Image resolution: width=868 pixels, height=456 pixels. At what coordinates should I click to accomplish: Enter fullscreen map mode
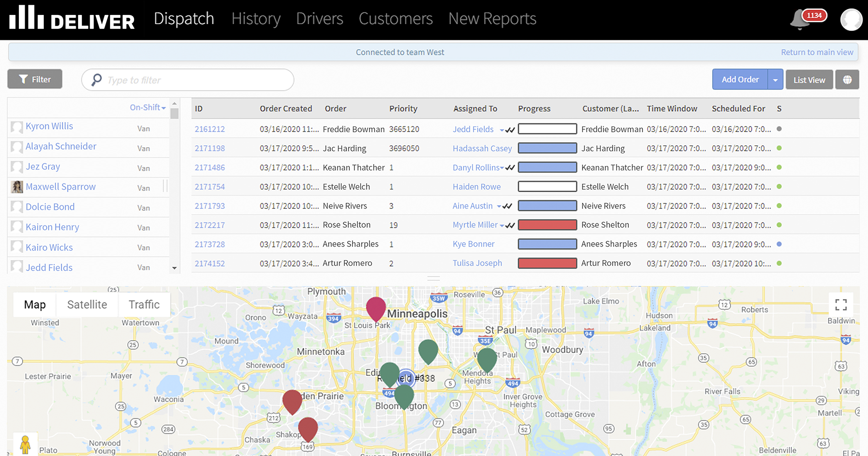coord(841,304)
